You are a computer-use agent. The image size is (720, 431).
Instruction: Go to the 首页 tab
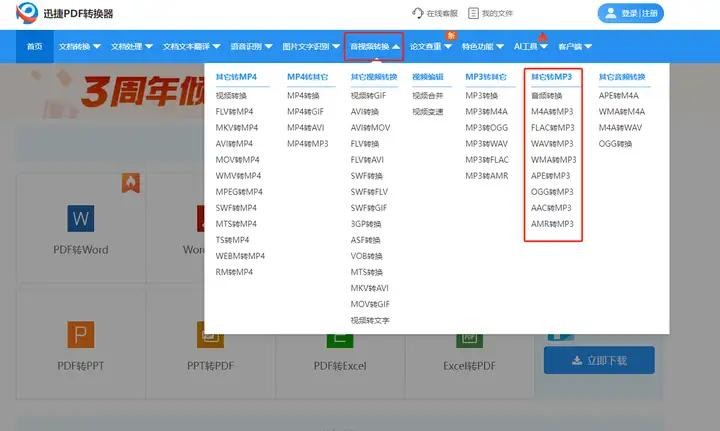(35, 46)
